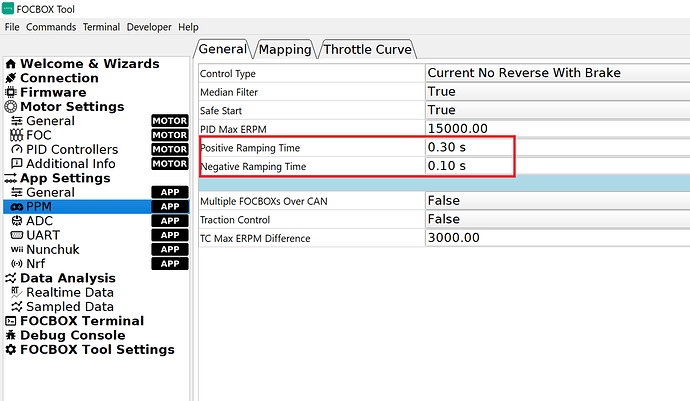Select Connection in the sidebar
This screenshot has height=401, width=690.
(x=59, y=78)
